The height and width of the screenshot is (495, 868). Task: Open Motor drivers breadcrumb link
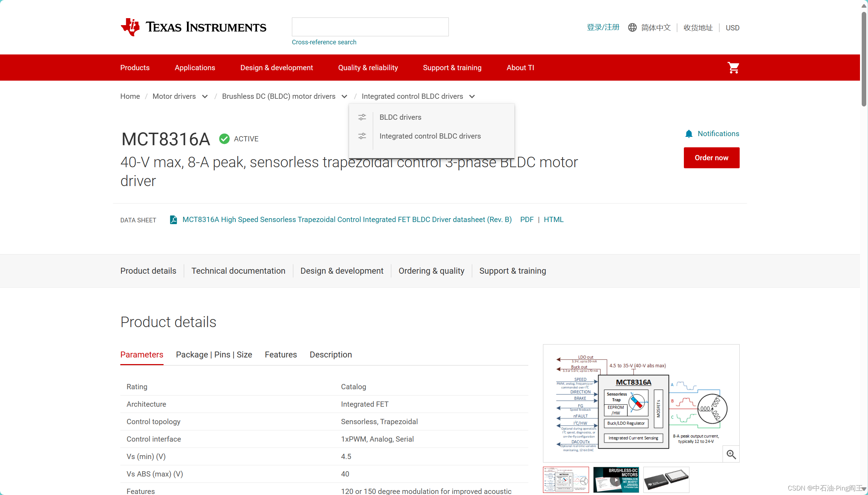tap(174, 96)
